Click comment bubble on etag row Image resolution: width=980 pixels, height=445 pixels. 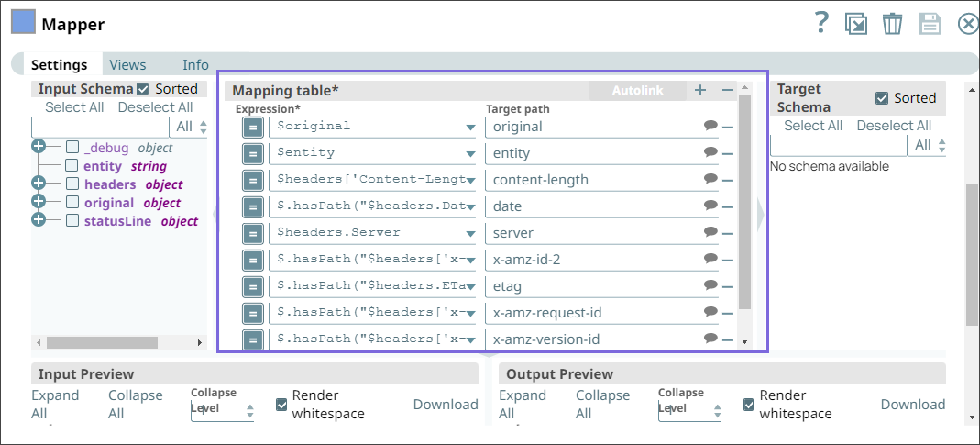click(x=710, y=285)
